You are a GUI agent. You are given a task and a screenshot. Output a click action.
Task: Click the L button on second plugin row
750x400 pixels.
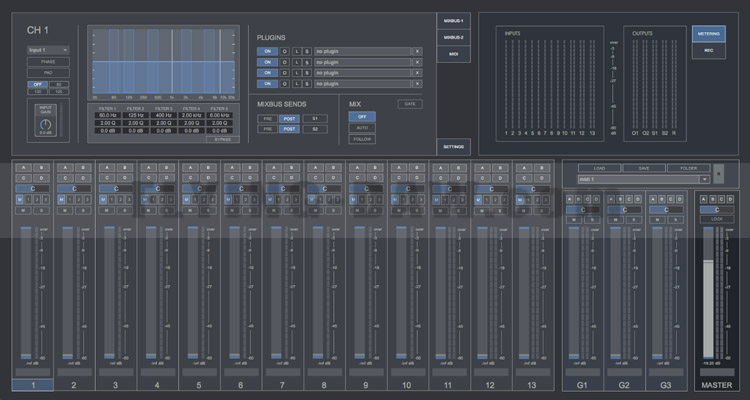pyautogui.click(x=296, y=60)
